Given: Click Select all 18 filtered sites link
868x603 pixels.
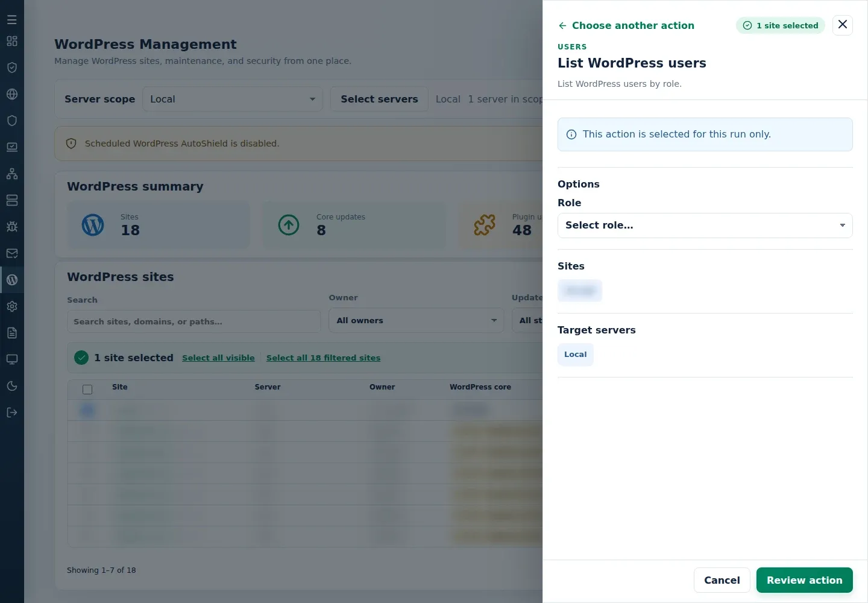Looking at the screenshot, I should tap(323, 358).
